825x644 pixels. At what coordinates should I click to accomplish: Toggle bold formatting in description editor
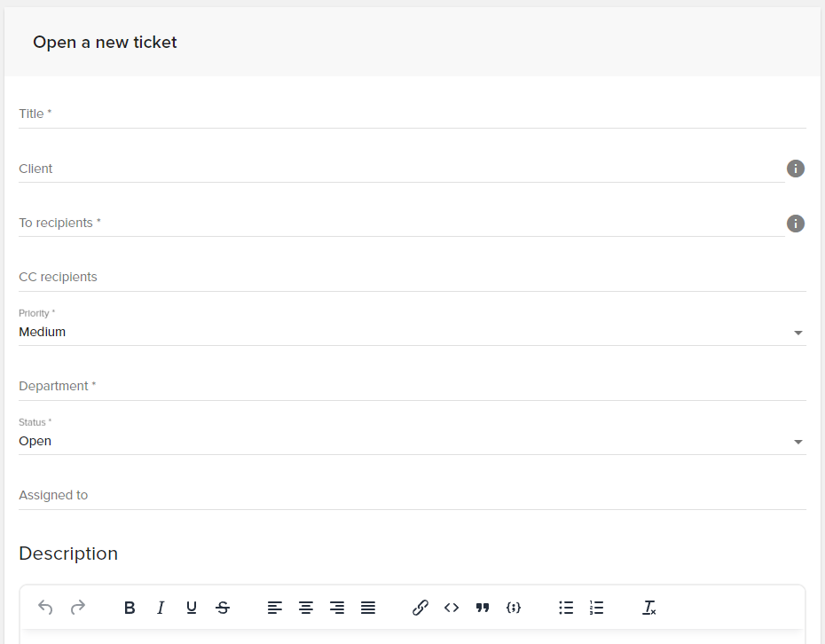[x=130, y=608]
